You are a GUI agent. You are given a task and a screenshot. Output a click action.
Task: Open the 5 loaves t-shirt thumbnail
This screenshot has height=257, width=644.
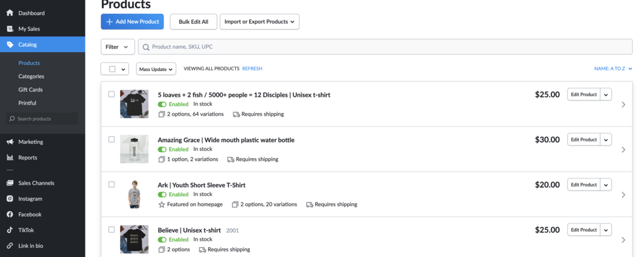click(x=134, y=104)
